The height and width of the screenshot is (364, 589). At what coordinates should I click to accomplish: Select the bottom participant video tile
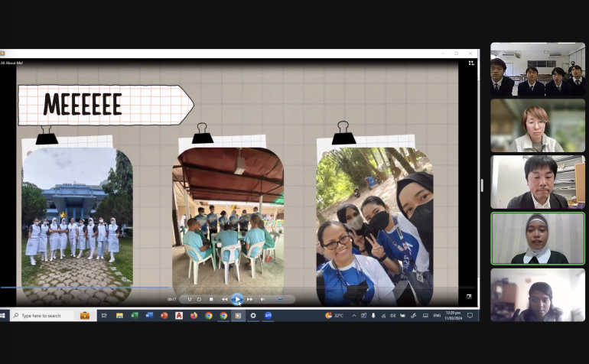[538, 295]
